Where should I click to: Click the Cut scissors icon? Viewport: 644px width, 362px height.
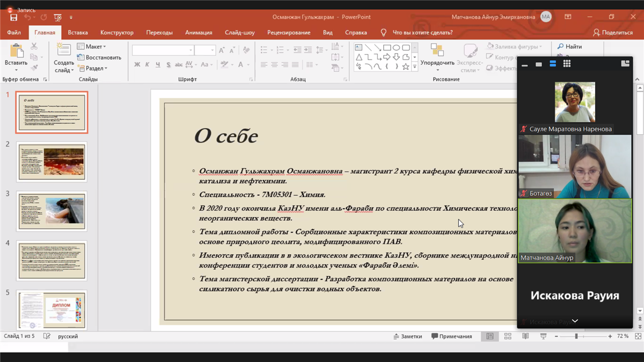[x=34, y=47]
